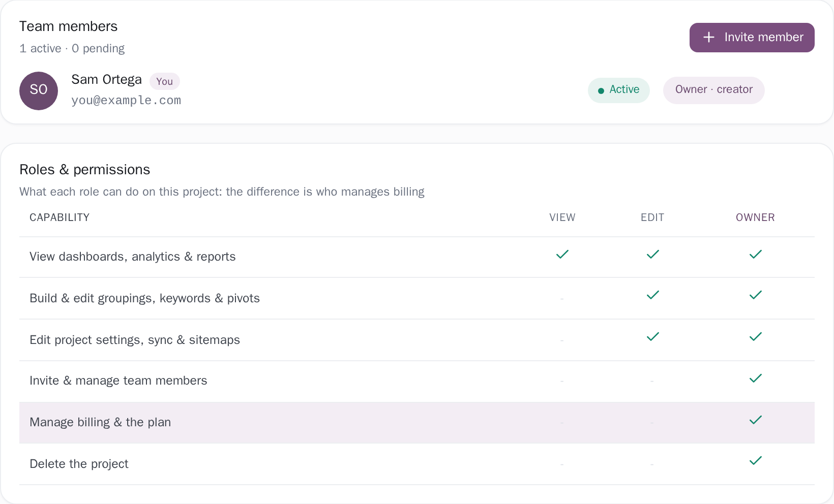Click the email you@example.com
Image resolution: width=834 pixels, height=504 pixels.
(126, 100)
